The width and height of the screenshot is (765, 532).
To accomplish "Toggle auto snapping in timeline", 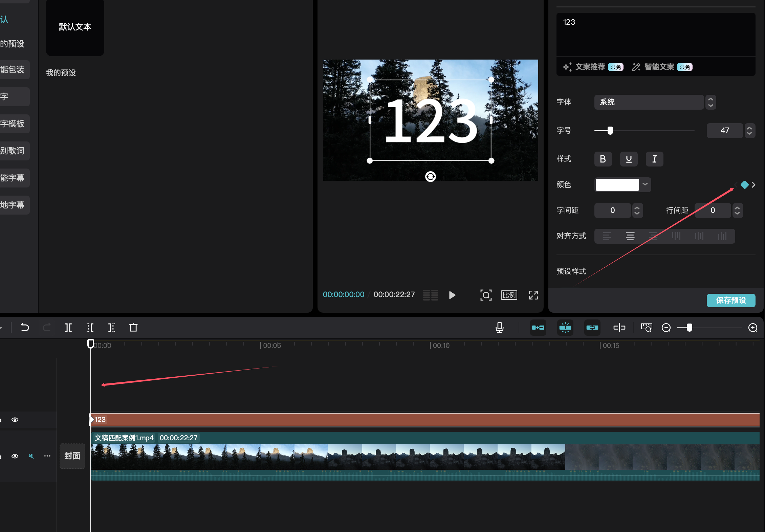I will 565,328.
